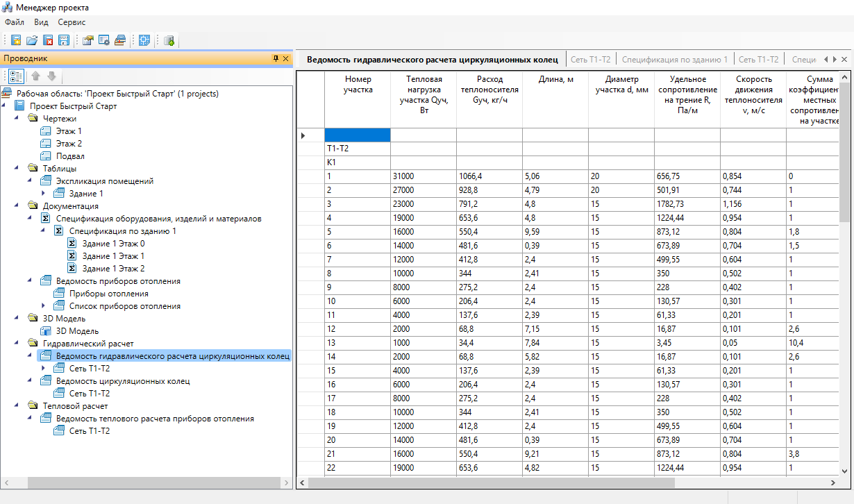Viewport: 854px width, 504px height.
Task: Select the Ведомость гидравлического расчета циркуляционных колец tab
Action: click(433, 60)
